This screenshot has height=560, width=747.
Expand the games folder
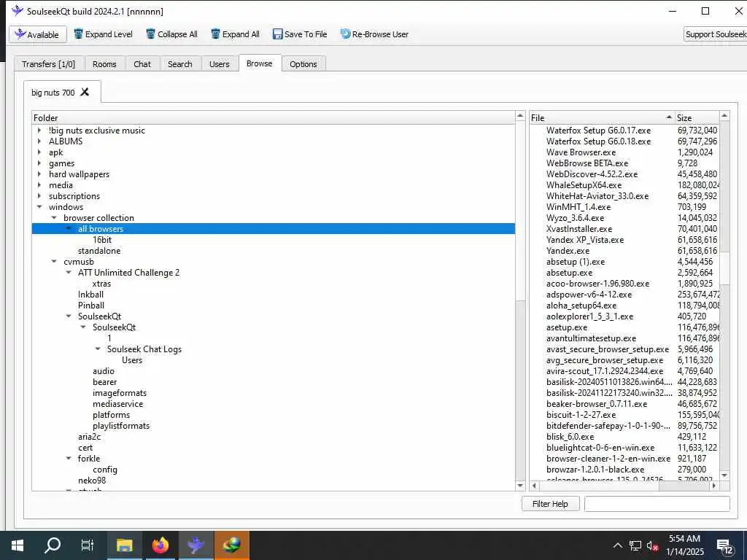39,163
